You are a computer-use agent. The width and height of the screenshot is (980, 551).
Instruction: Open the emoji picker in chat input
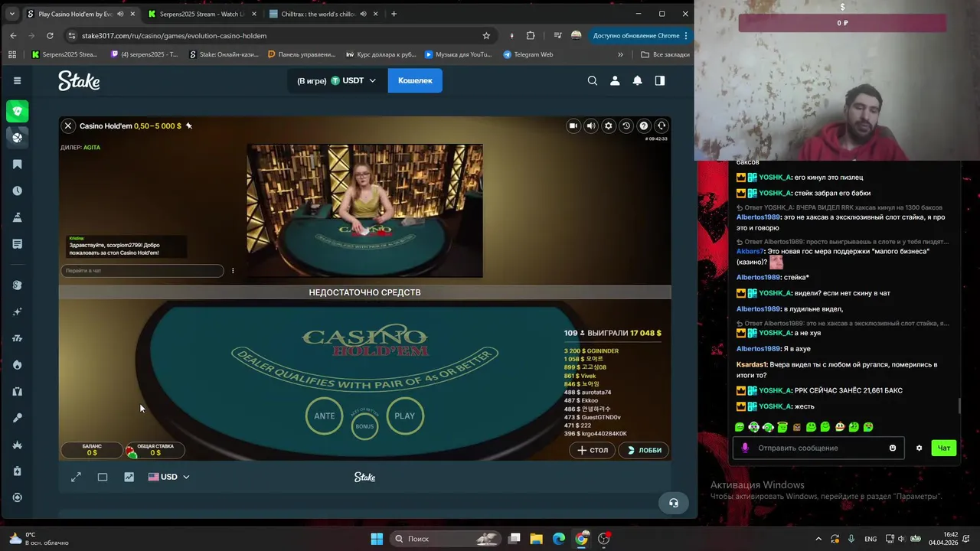[893, 448]
